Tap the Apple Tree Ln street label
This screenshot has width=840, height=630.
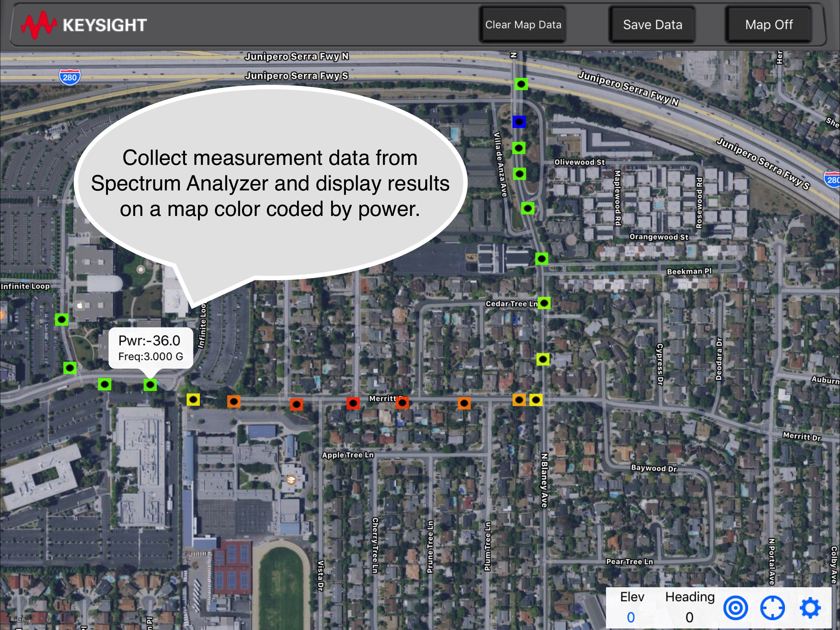(x=348, y=455)
